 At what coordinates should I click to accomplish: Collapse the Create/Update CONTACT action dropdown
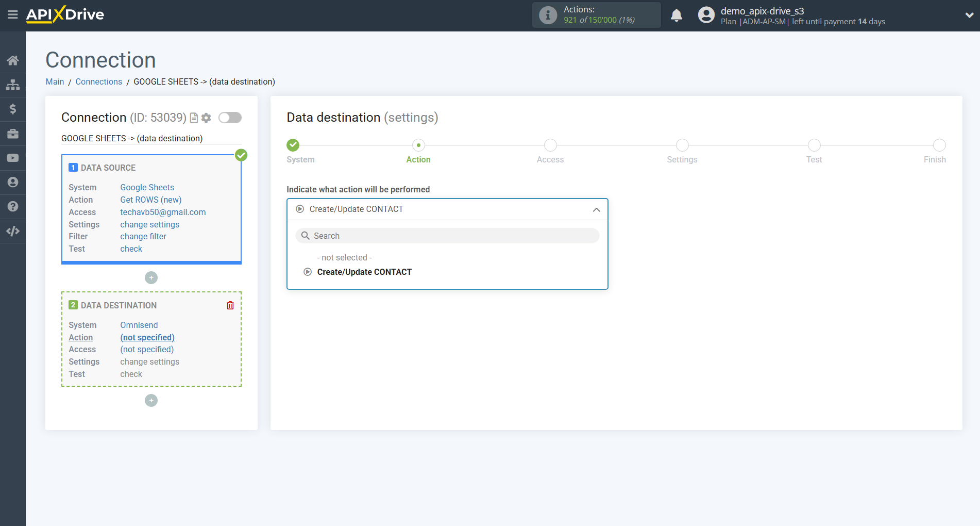[596, 209]
